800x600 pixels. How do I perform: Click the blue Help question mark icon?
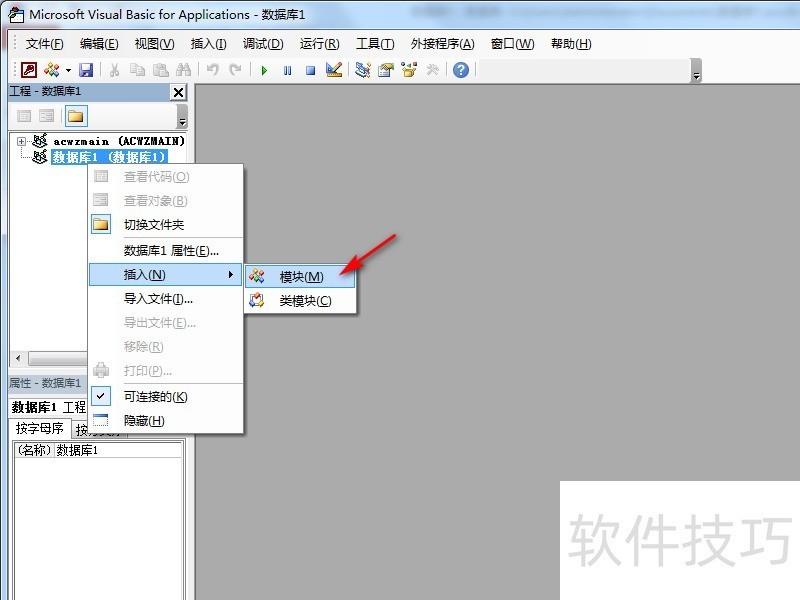pos(460,70)
